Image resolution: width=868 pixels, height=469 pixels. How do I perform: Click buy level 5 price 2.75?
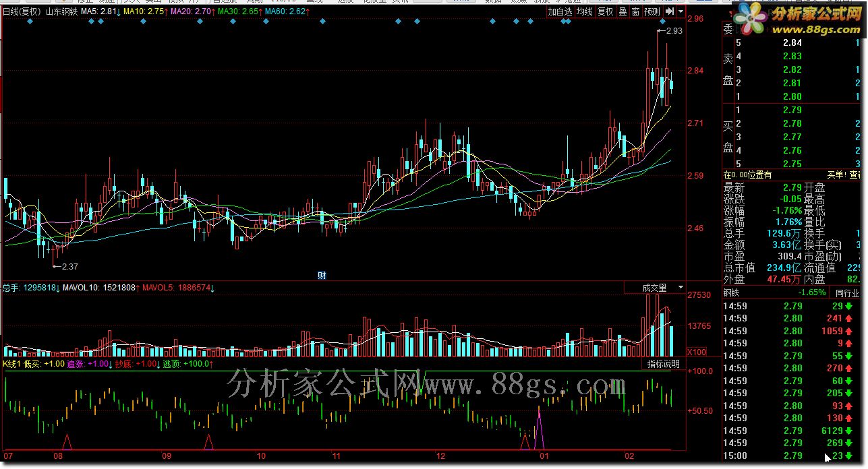click(x=792, y=164)
